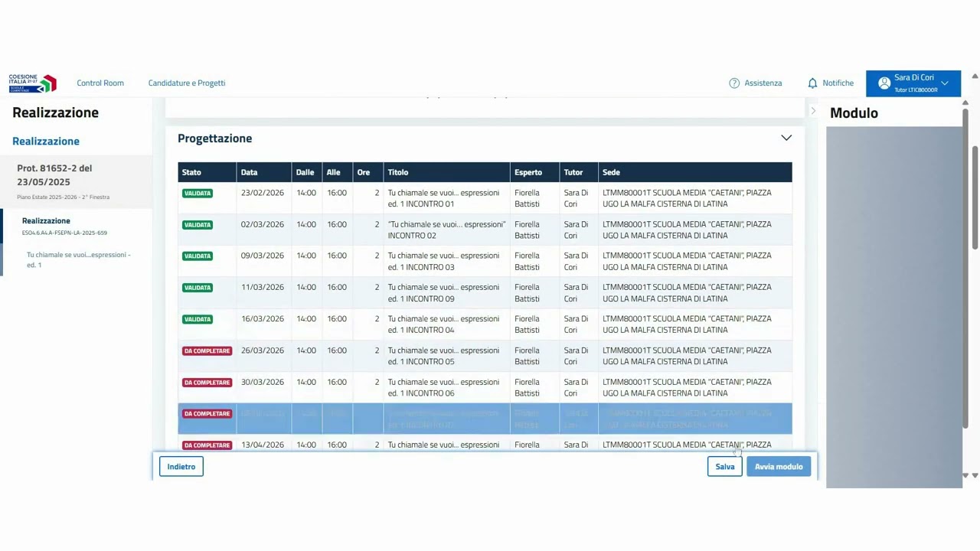Click the Coesione Italia logo
The height and width of the screenshot is (551, 980).
click(33, 83)
